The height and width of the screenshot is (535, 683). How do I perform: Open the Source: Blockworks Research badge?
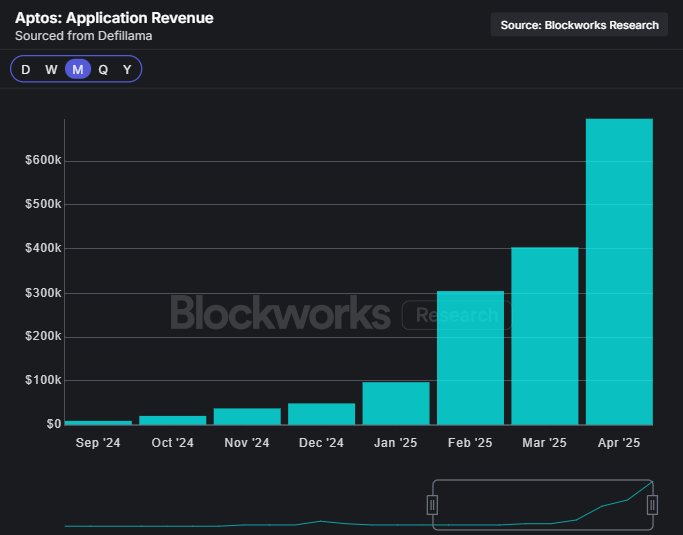[x=579, y=25]
